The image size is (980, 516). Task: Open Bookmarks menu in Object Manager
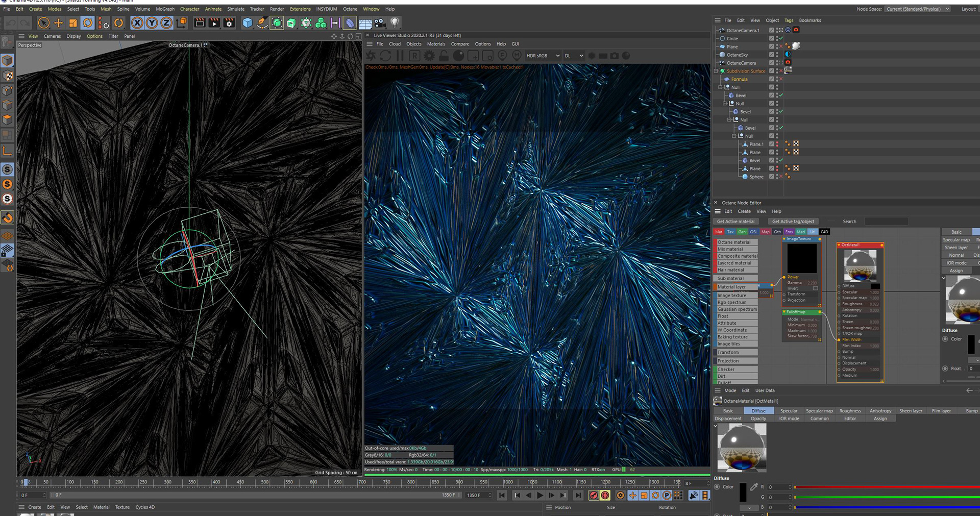point(810,20)
